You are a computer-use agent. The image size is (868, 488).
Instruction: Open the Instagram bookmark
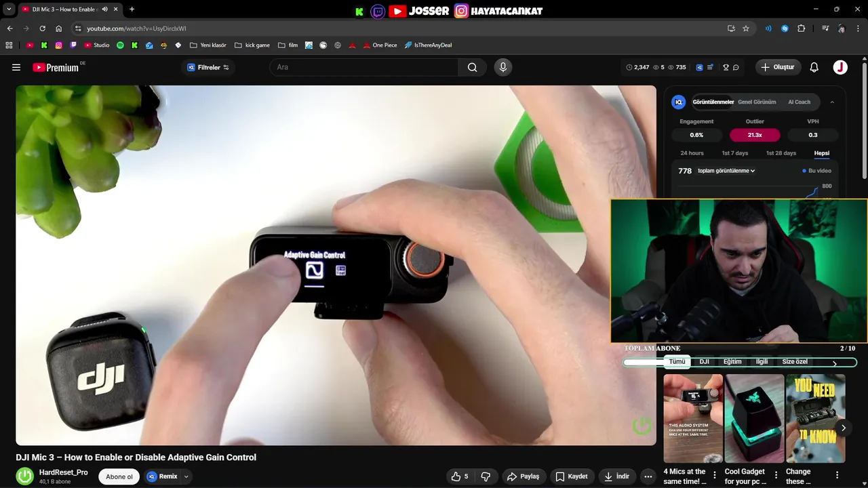tap(58, 45)
